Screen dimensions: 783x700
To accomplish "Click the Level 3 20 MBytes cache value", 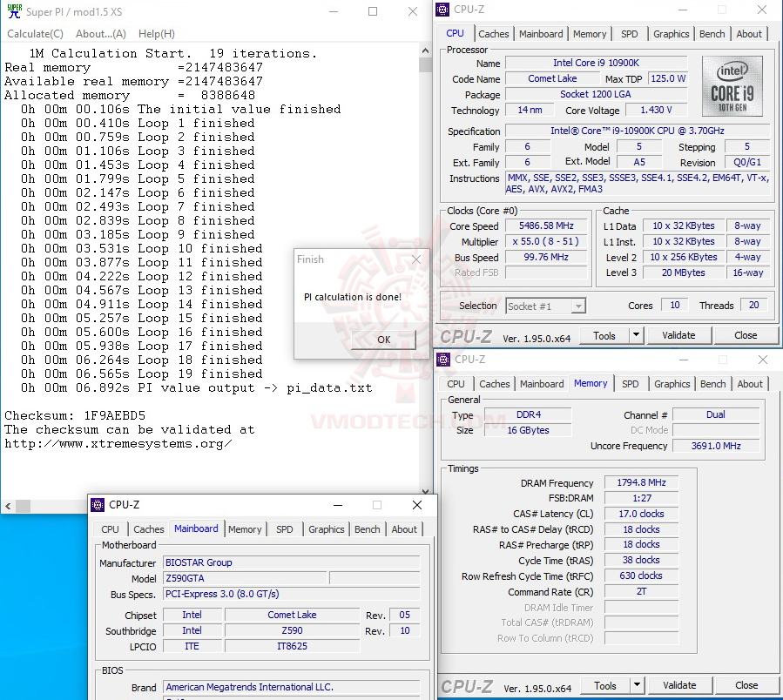I will (684, 273).
